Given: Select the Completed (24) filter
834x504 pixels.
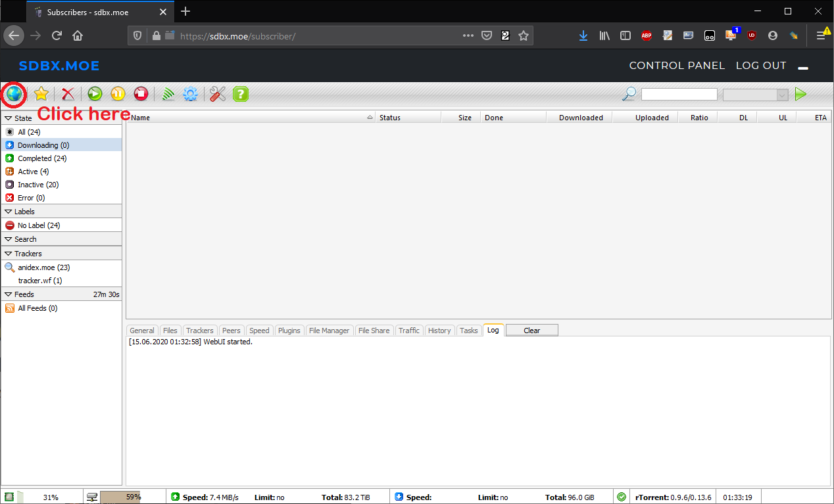Looking at the screenshot, I should point(61,158).
